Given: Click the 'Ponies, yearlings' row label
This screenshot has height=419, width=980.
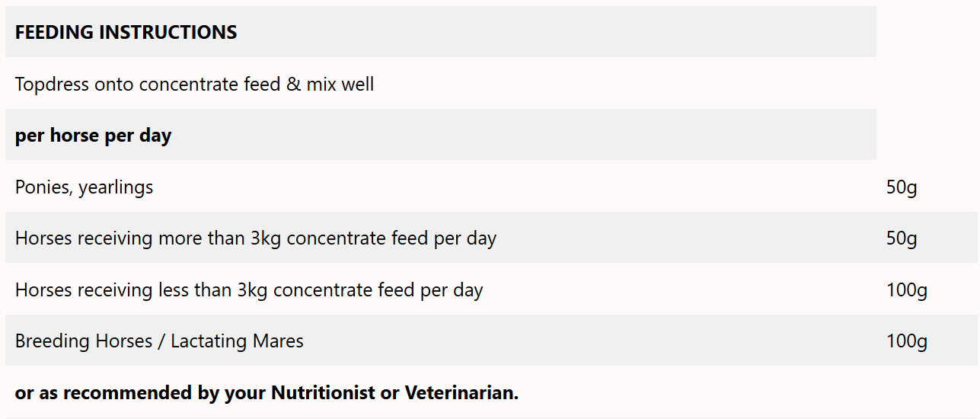Looking at the screenshot, I should click(84, 187).
